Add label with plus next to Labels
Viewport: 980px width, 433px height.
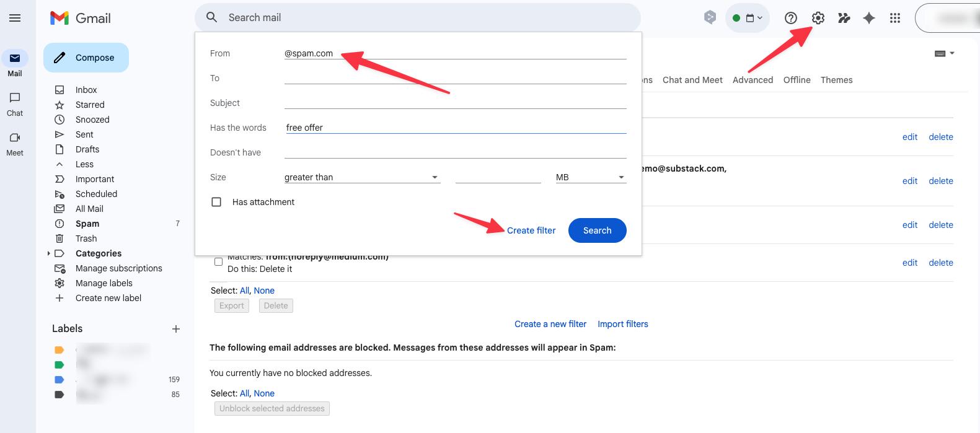tap(176, 329)
